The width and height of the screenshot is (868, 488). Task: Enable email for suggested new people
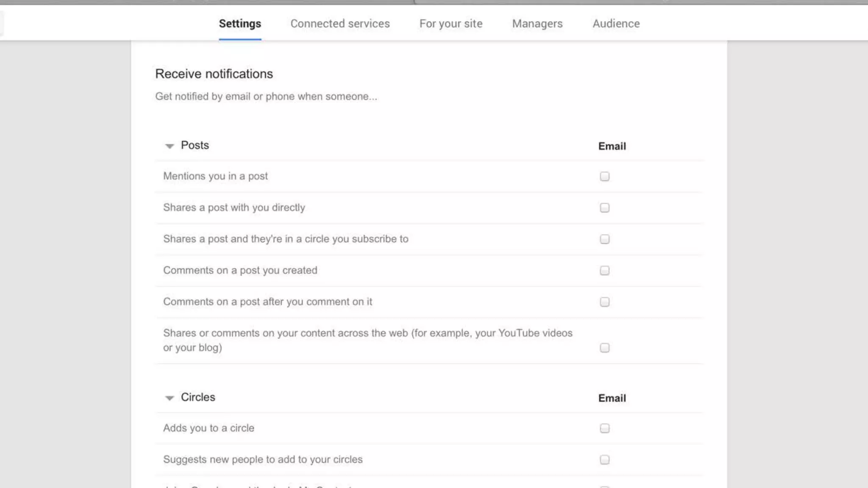point(605,460)
